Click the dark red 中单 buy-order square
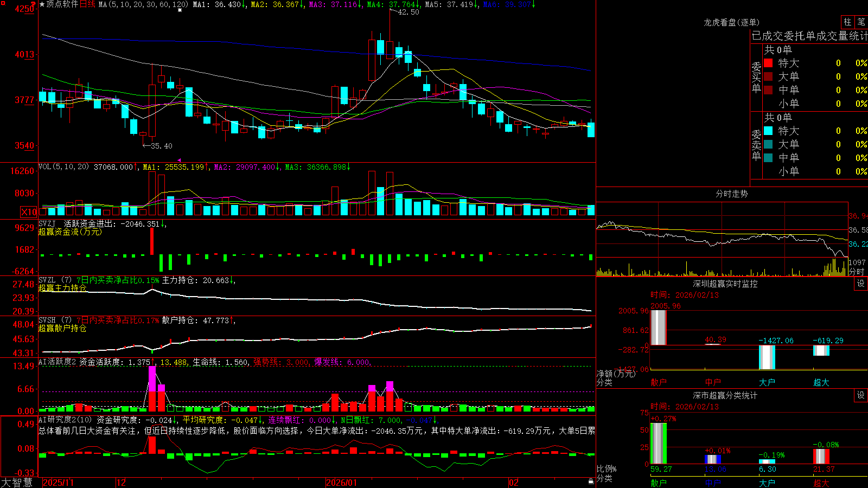868x488 pixels. pyautogui.click(x=768, y=90)
